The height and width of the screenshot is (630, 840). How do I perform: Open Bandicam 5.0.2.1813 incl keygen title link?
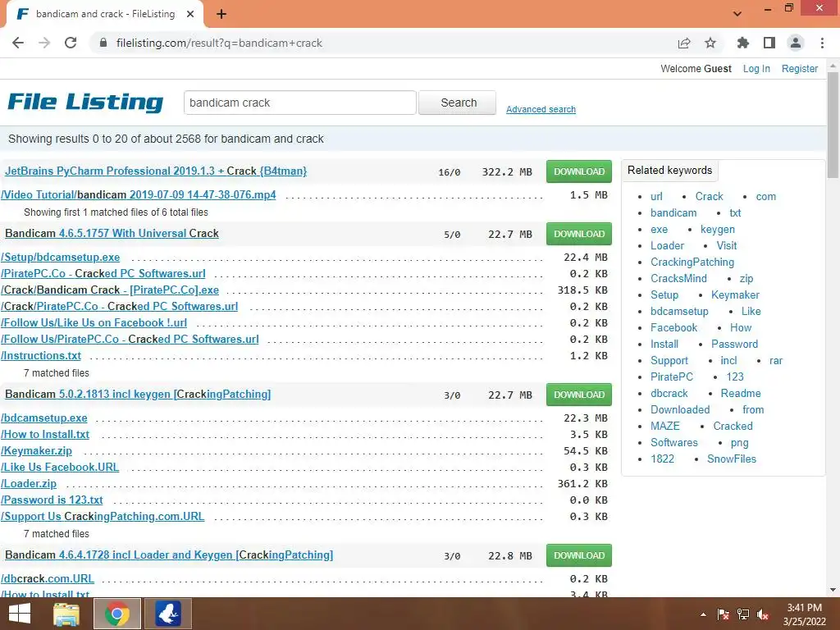[138, 394]
